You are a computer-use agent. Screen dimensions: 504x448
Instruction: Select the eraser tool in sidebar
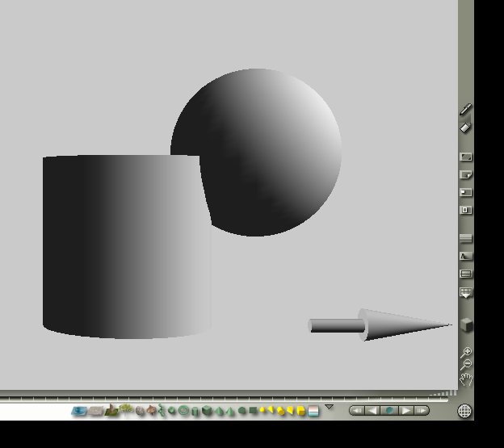pyautogui.click(x=465, y=128)
